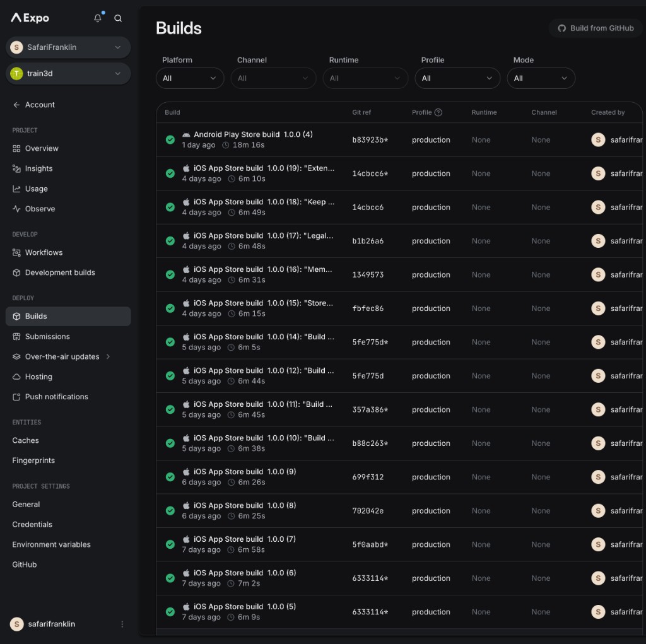Open the train3d project switcher
This screenshot has height=644, width=646.
(68, 74)
